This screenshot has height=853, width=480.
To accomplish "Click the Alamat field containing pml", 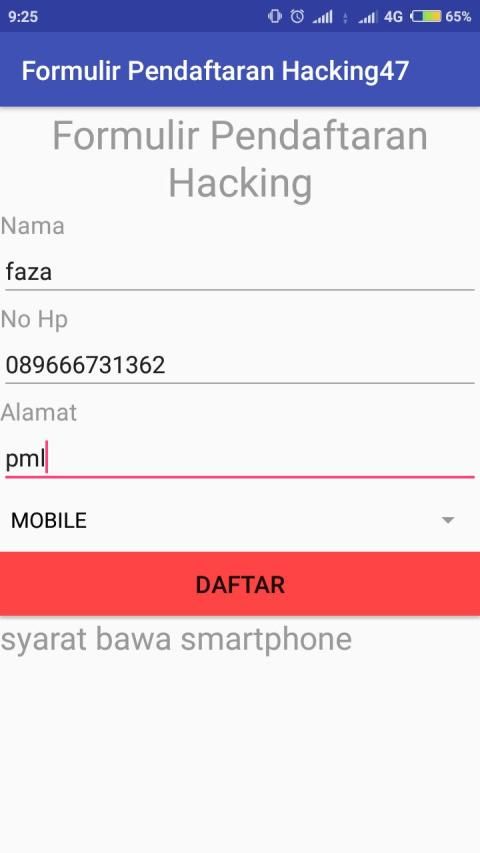I will (240, 459).
